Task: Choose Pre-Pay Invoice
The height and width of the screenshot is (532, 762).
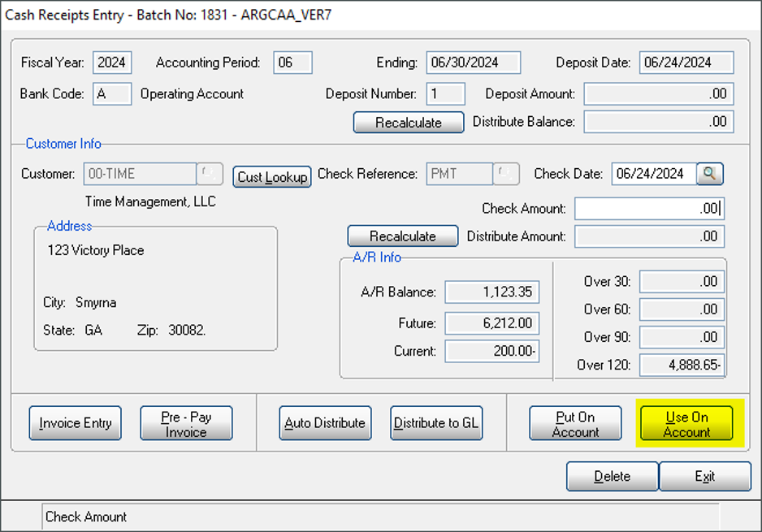Action: click(x=186, y=423)
